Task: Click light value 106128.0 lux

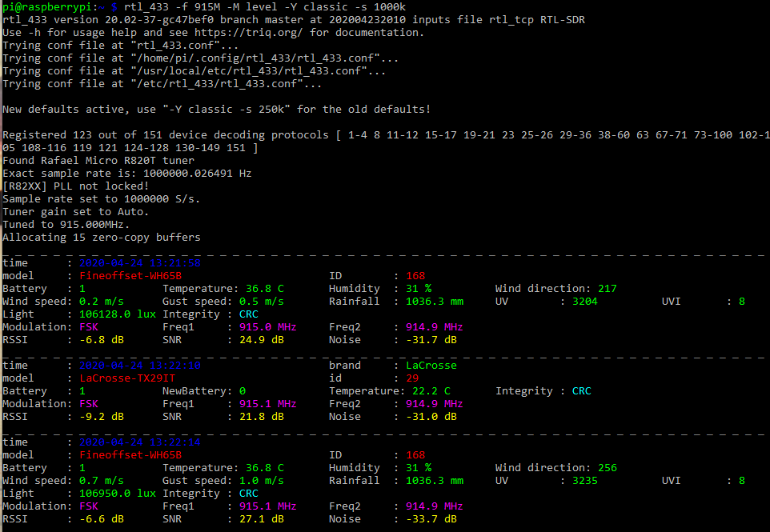Action: (118, 314)
